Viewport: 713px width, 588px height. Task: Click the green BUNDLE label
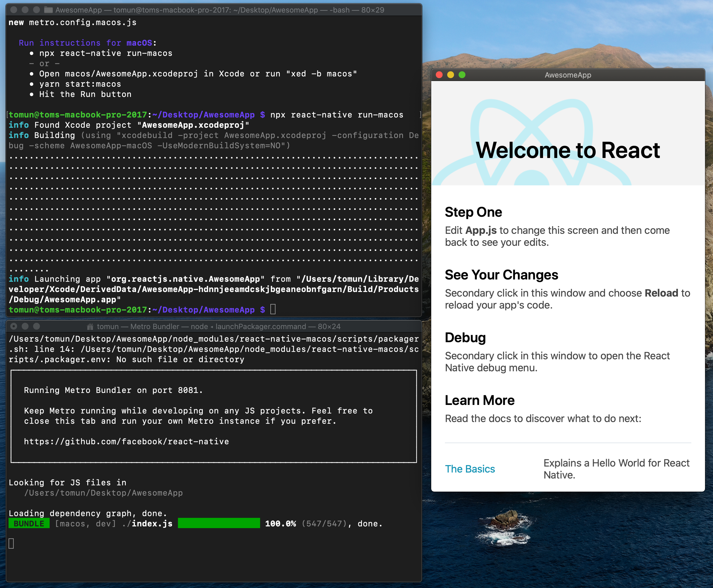pos(29,524)
